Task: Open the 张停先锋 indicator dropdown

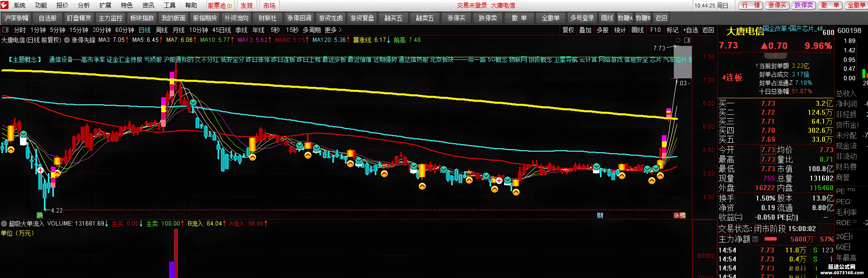Action: (x=67, y=40)
